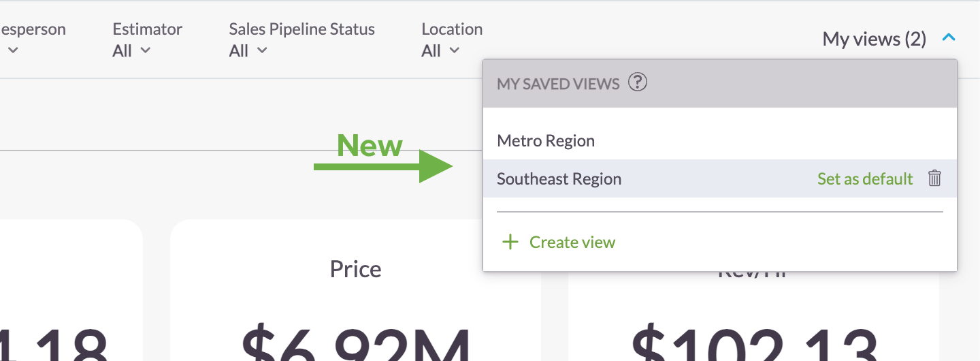
Task: Expand the Location filter chevron
Action: pos(455,50)
